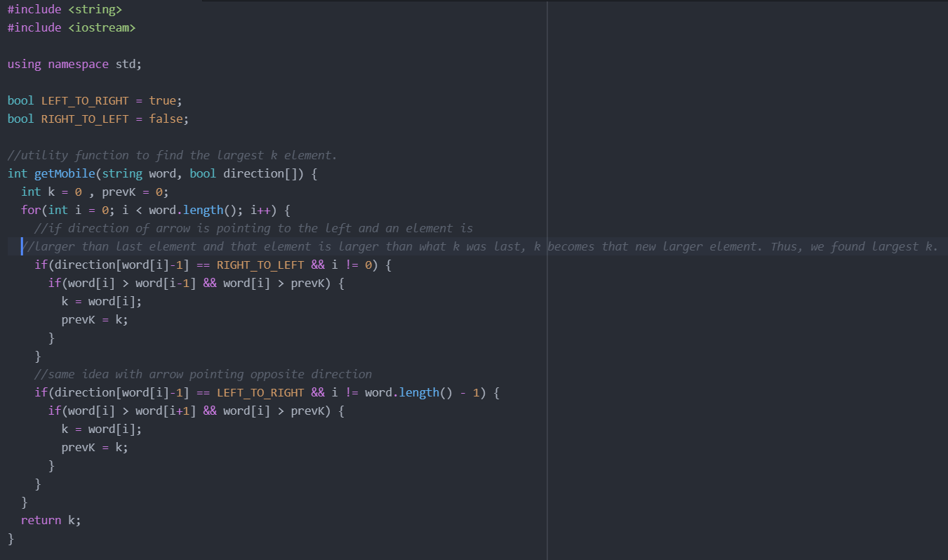Click the 'i != 0' condition
The width and height of the screenshot is (948, 560).
352,265
